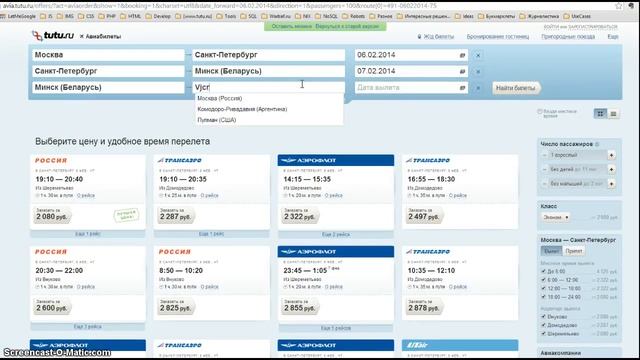Viewport: 640px width, 360px height.
Task: Book the Россия flight for 2 080 руб.
Action: (52, 215)
